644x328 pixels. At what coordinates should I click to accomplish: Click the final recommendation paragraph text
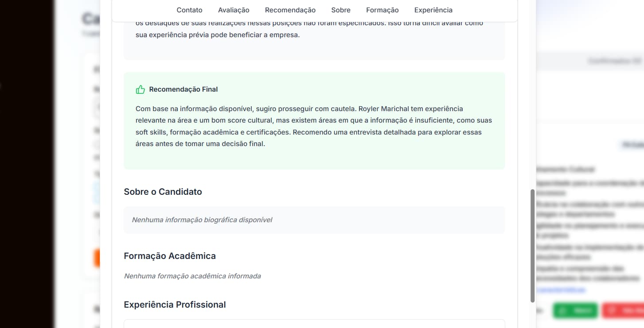pyautogui.click(x=313, y=126)
